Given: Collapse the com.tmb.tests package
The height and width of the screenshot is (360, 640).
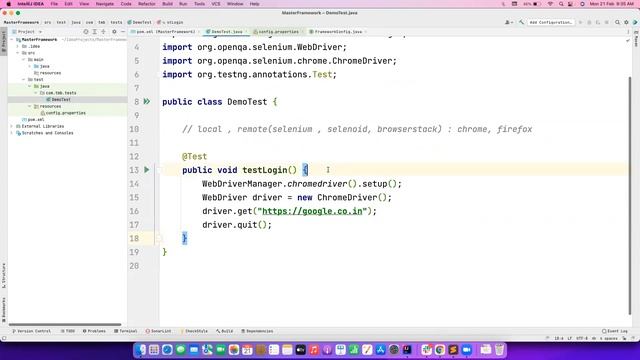Looking at the screenshot, I should [x=36, y=93].
